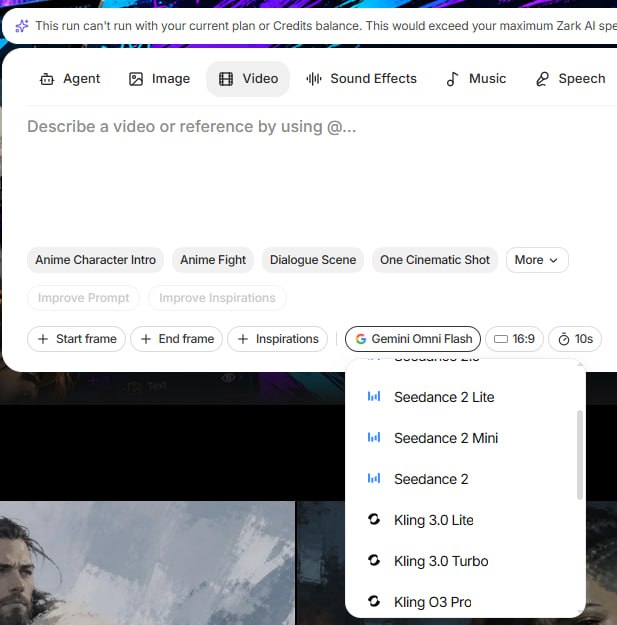The image size is (617, 625).
Task: Open the bearded man video thumbnail
Action: click(x=147, y=563)
